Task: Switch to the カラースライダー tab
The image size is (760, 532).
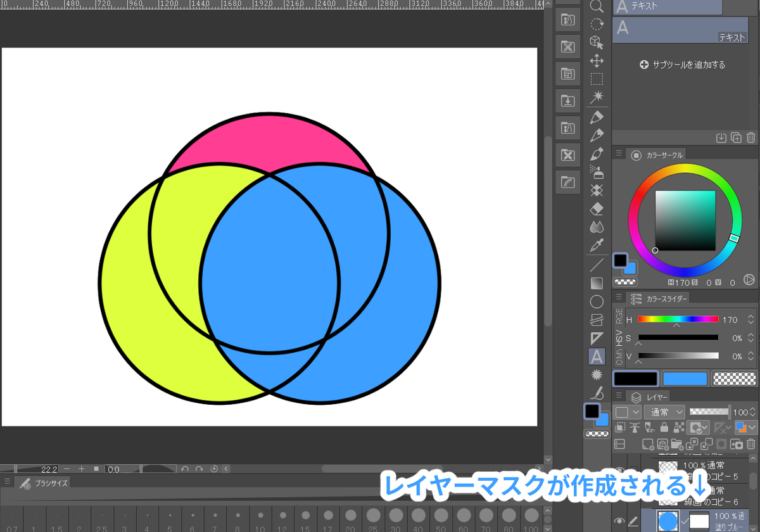Action: tap(657, 298)
